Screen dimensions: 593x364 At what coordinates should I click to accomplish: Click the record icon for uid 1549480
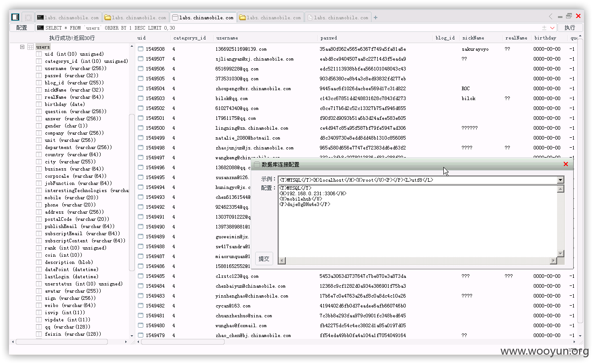141,325
